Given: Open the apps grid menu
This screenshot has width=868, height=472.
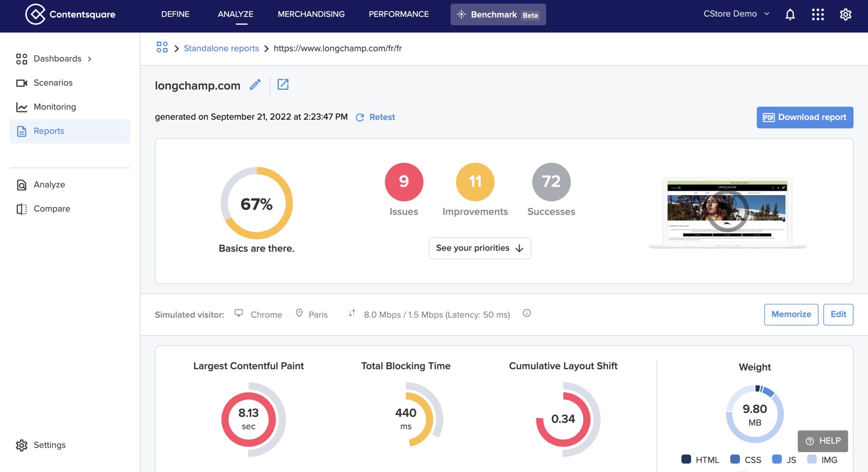Looking at the screenshot, I should [x=817, y=14].
